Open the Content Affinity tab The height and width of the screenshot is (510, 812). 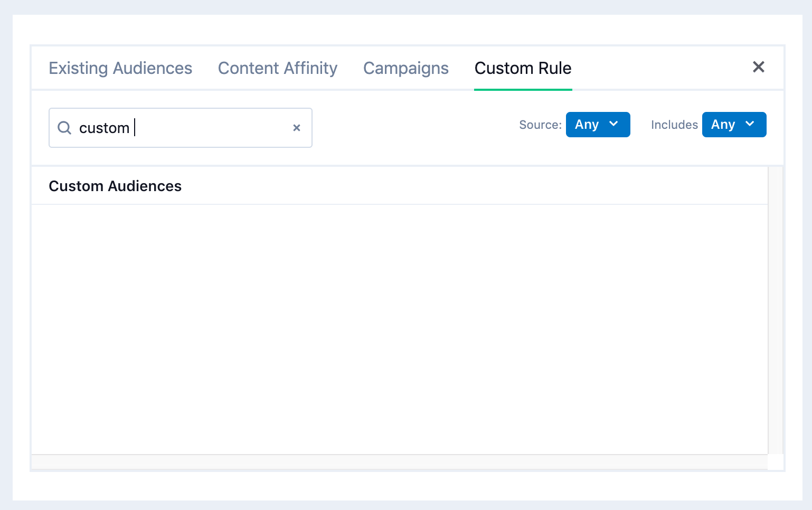point(278,68)
